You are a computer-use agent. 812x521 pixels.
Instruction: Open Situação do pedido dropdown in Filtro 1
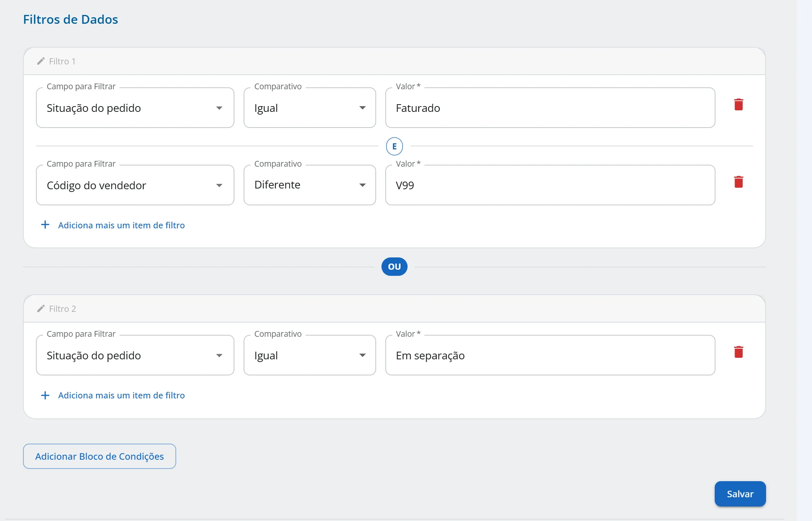coord(135,108)
